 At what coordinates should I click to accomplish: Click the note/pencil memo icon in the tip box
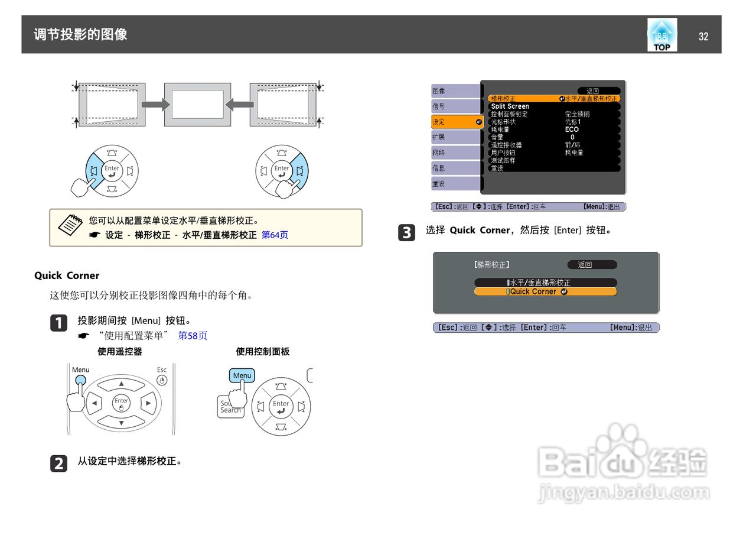tap(70, 226)
